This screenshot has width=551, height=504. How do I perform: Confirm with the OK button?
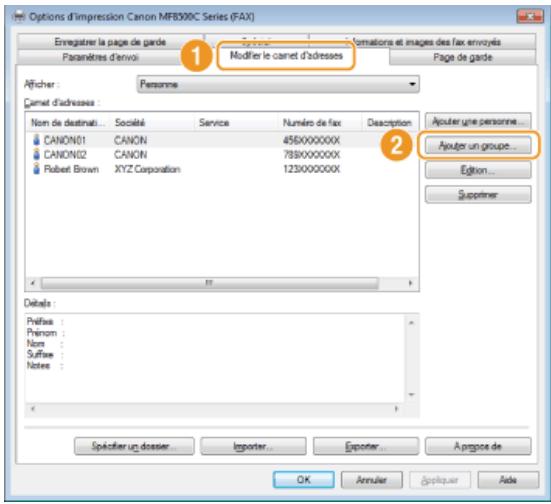pyautogui.click(x=304, y=480)
